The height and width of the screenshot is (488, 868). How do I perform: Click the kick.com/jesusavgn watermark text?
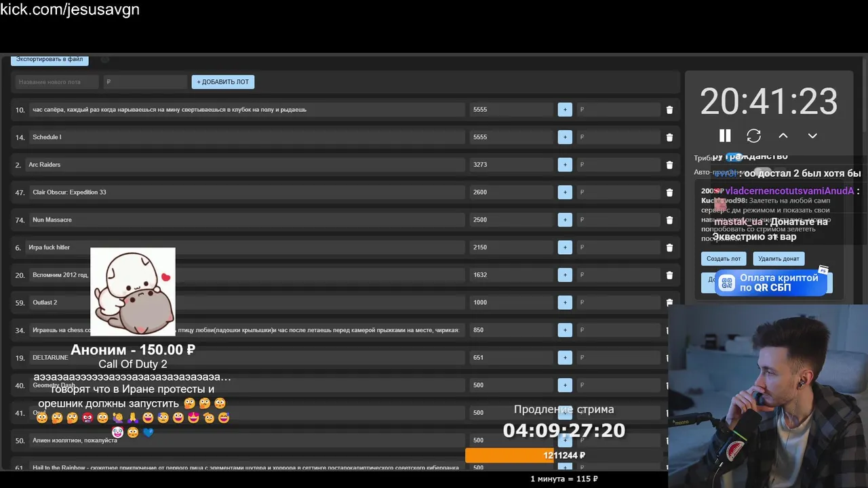tap(70, 9)
